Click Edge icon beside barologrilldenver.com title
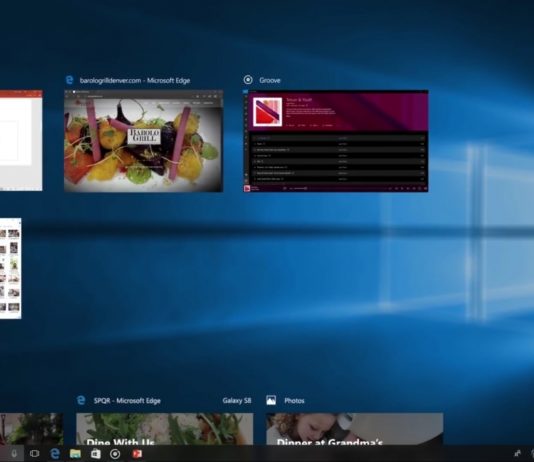Screen dimensions: 534x462 tap(69, 80)
